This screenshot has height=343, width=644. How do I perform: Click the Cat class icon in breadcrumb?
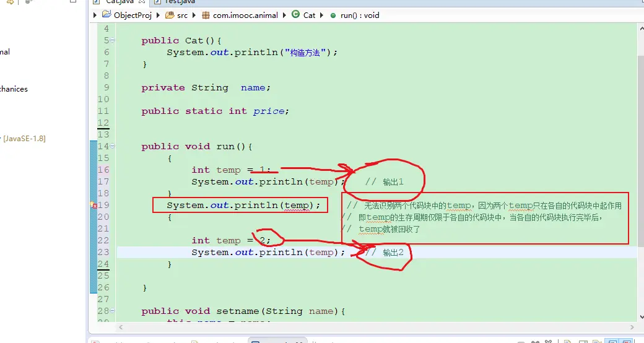click(295, 15)
